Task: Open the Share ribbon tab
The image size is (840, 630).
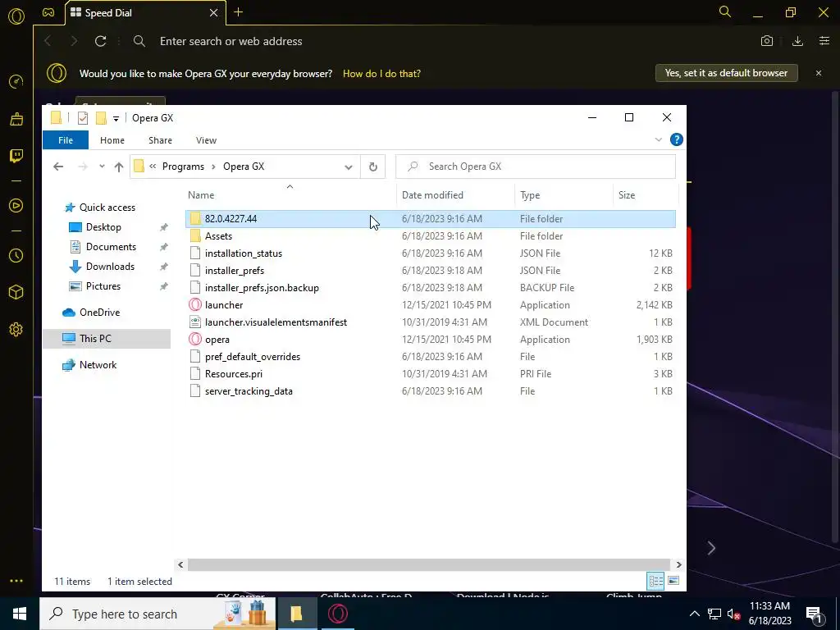Action: 160,140
